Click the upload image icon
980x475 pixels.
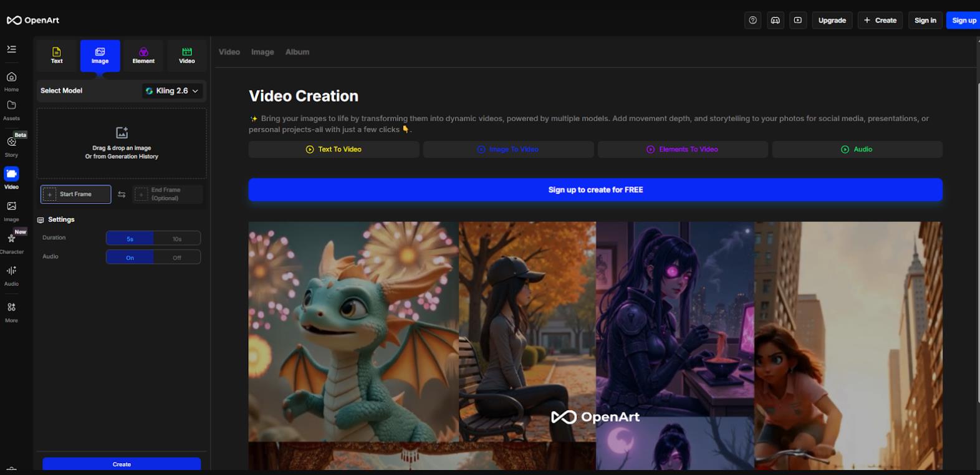(x=122, y=133)
